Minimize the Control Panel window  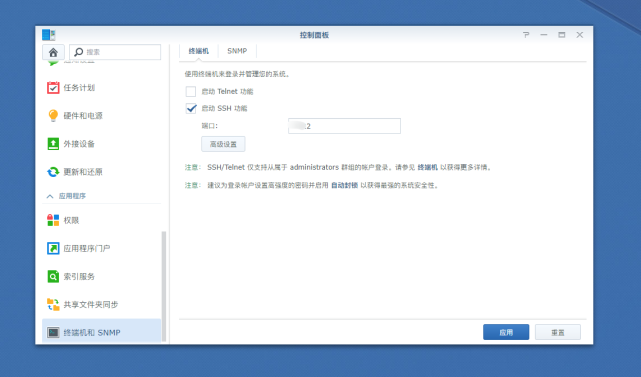pos(544,35)
